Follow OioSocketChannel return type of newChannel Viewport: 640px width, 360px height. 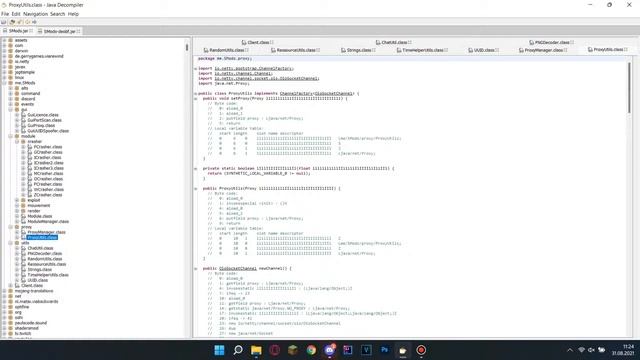tap(238, 269)
